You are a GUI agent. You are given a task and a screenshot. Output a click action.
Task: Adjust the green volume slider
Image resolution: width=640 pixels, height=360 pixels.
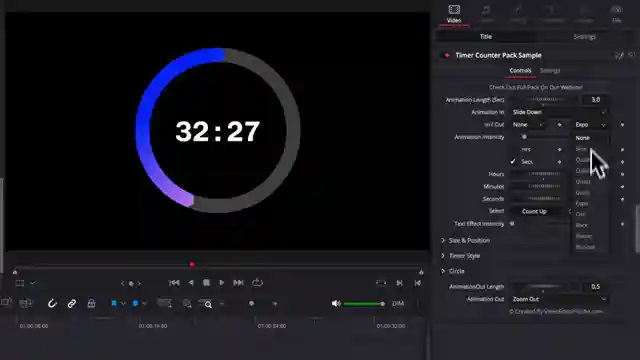364,304
